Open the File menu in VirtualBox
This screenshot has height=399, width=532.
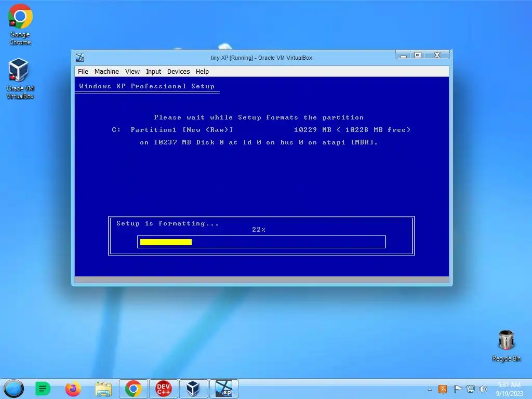[83, 72]
